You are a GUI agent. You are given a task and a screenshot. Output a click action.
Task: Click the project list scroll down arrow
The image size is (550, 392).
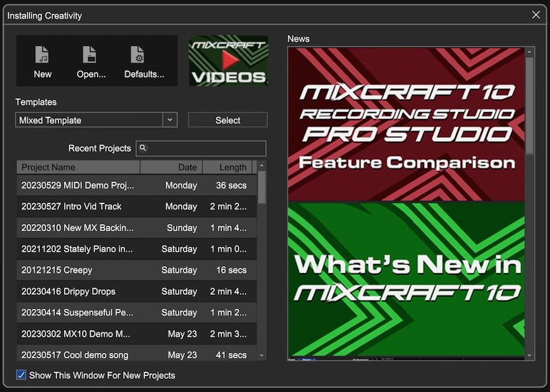tap(261, 355)
